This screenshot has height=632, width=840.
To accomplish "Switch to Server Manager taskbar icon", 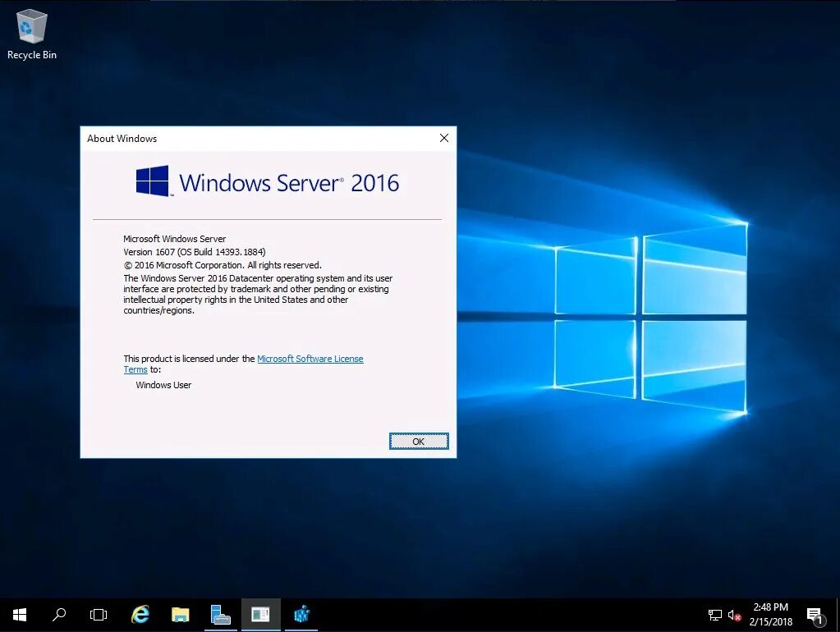I will click(x=220, y=615).
